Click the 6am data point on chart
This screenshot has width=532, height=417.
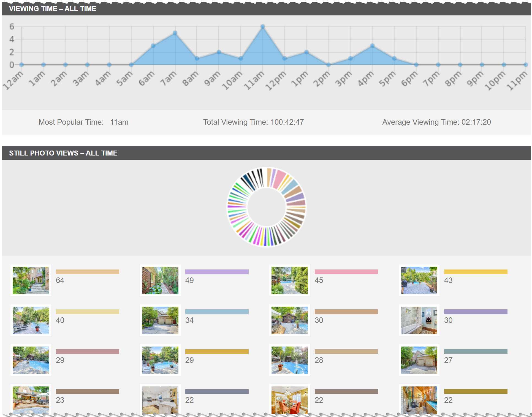pyautogui.click(x=153, y=46)
